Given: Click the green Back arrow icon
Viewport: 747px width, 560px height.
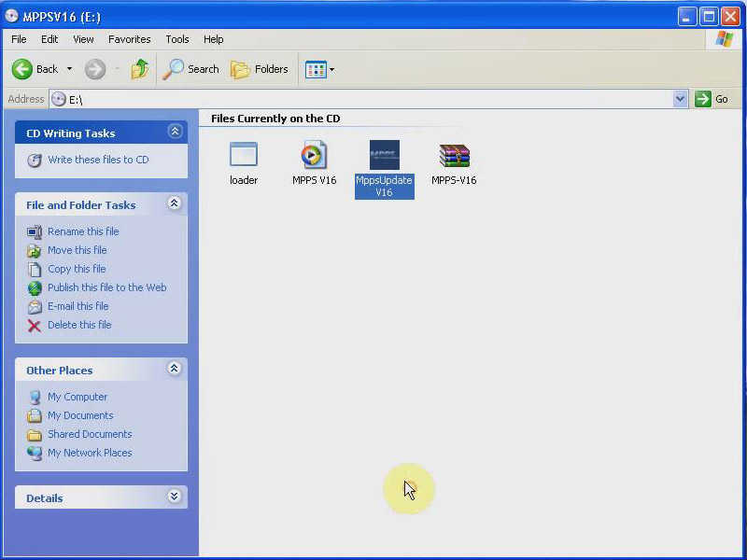Looking at the screenshot, I should [21, 69].
